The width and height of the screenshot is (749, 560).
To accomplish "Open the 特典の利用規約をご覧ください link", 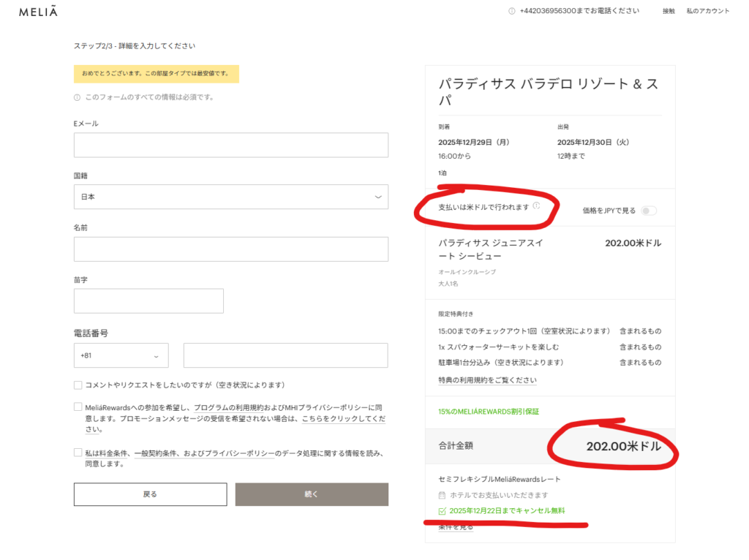I will (487, 380).
